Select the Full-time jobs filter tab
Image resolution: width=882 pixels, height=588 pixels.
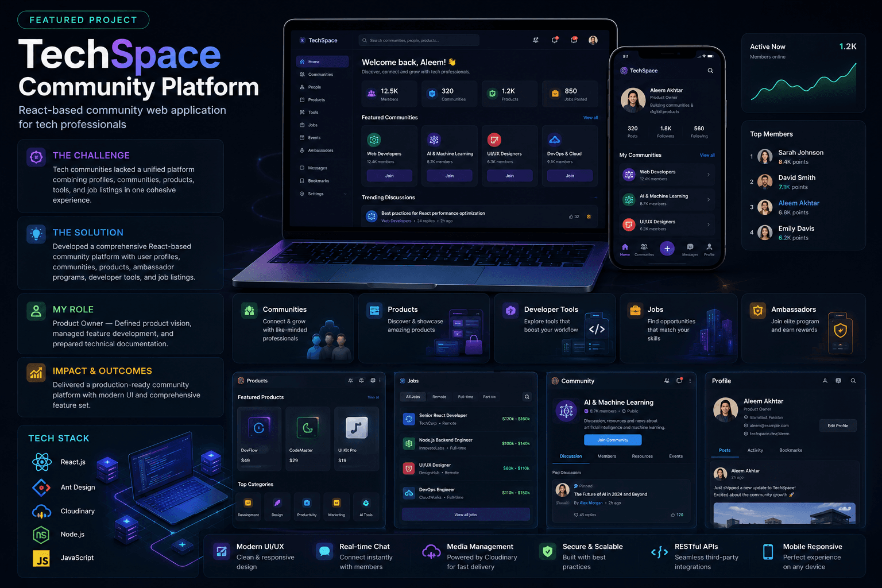click(466, 397)
